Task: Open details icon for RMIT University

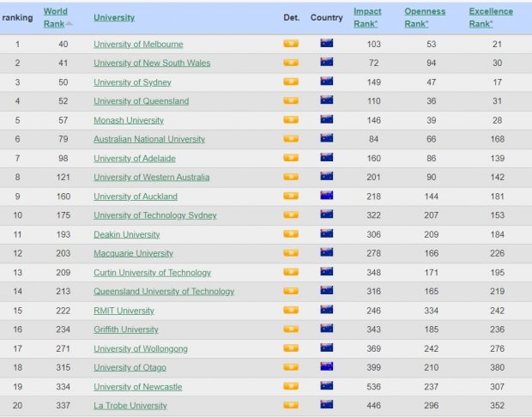Action: point(291,310)
